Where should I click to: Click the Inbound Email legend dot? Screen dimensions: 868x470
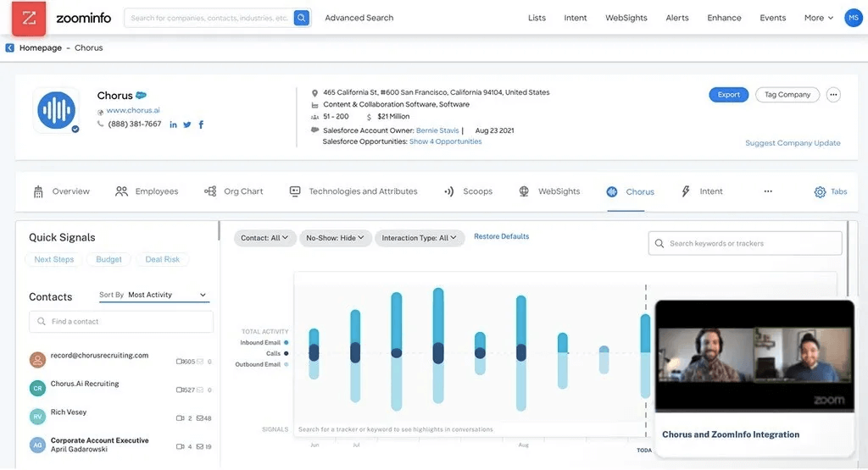tap(287, 343)
